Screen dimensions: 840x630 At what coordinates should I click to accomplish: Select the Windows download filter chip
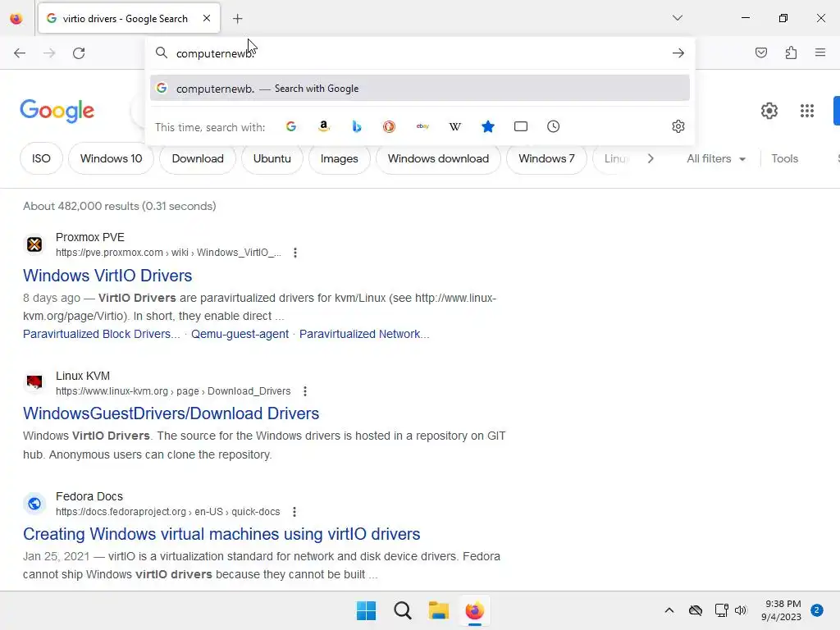pos(438,158)
